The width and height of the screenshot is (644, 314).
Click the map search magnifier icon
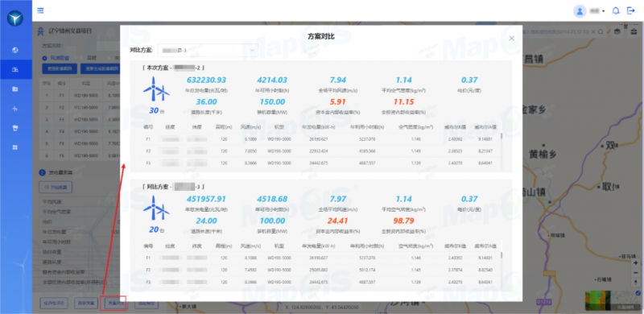(601, 31)
